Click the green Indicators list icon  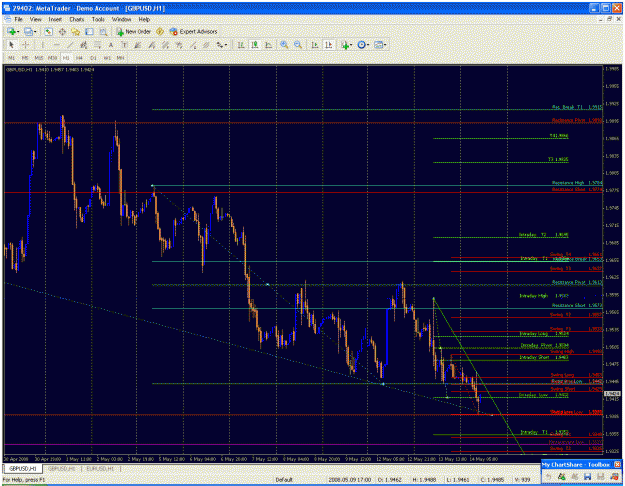point(345,45)
